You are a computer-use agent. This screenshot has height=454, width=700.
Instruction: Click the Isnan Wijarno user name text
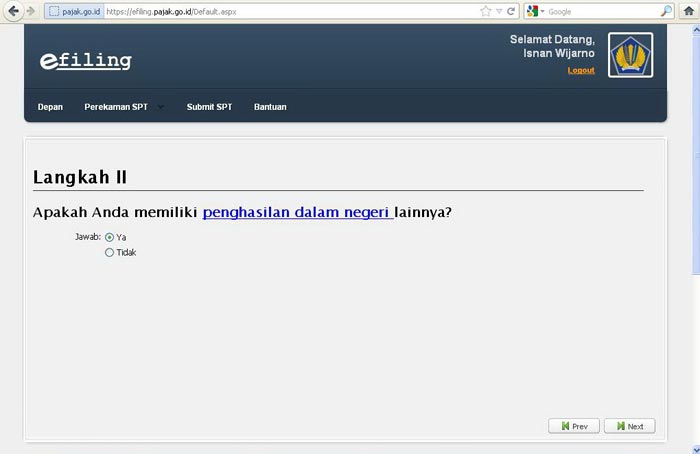point(559,53)
